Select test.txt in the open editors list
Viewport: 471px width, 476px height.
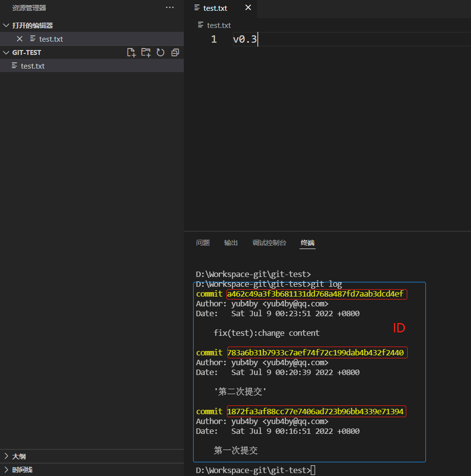pyautogui.click(x=92, y=39)
